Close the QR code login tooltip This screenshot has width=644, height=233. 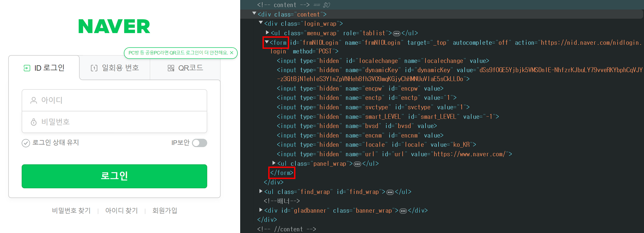point(232,53)
